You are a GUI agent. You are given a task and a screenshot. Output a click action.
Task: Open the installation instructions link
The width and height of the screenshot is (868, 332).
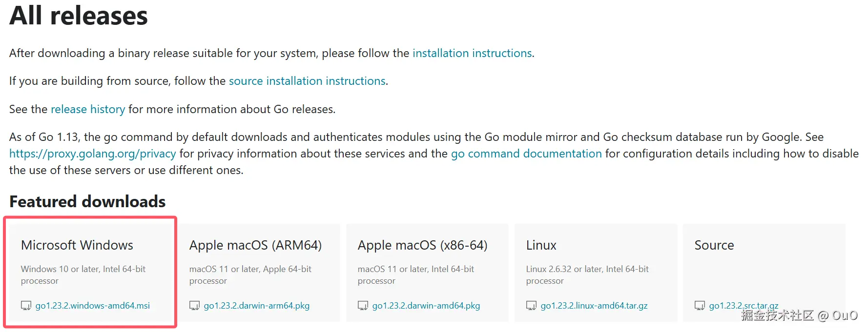[472, 53]
